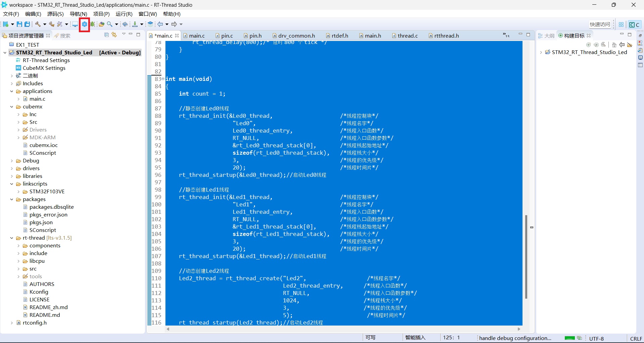Image resolution: width=644 pixels, height=343 pixels.
Task: Switch to the thread.c editor tab
Action: coord(405,36)
